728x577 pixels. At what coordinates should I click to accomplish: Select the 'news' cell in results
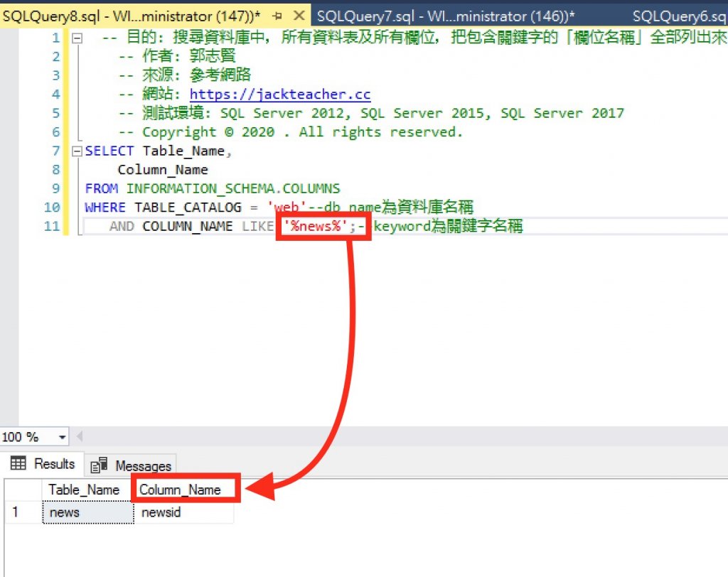pyautogui.click(x=64, y=512)
